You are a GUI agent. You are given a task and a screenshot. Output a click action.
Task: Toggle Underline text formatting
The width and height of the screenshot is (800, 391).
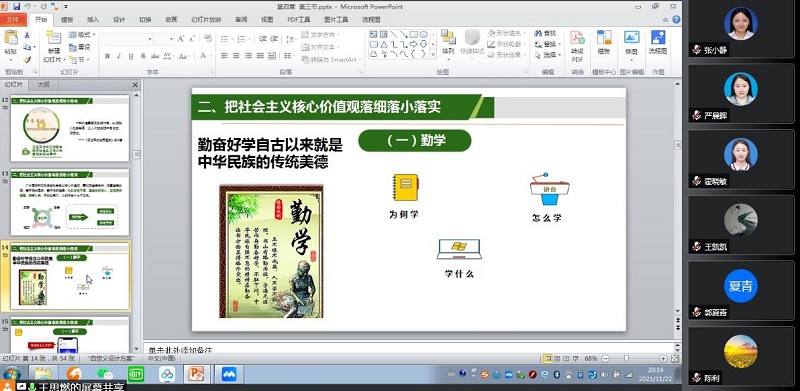tap(131, 56)
